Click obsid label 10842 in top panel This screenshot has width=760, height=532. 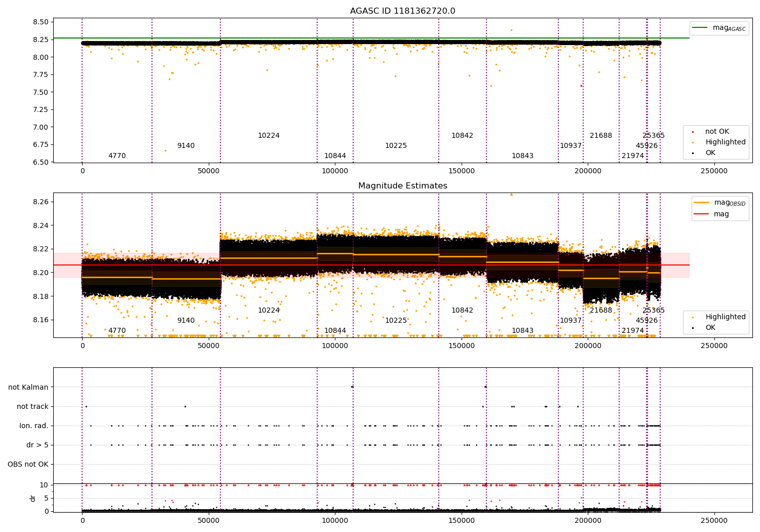pos(462,135)
